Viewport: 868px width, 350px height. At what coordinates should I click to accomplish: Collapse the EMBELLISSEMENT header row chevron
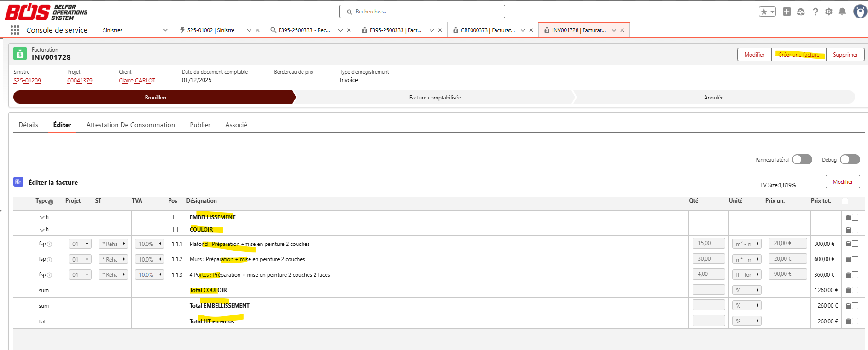(42, 217)
